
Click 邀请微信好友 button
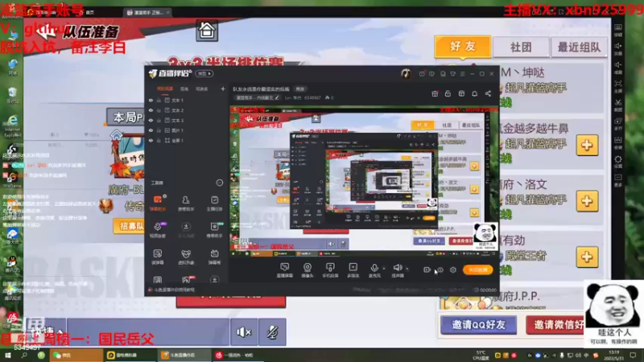[555, 325]
